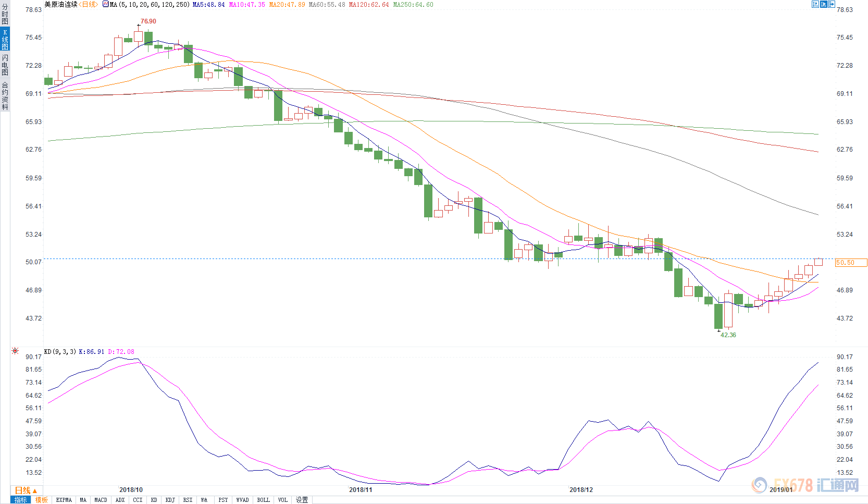
Task: Choose the EXPMA indicator
Action: [x=64, y=500]
